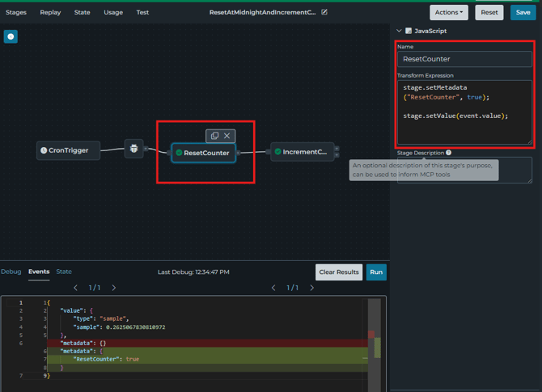The image size is (542, 392).
Task: Click the "sample": 0.2625067830810972 line
Action: coord(119,327)
